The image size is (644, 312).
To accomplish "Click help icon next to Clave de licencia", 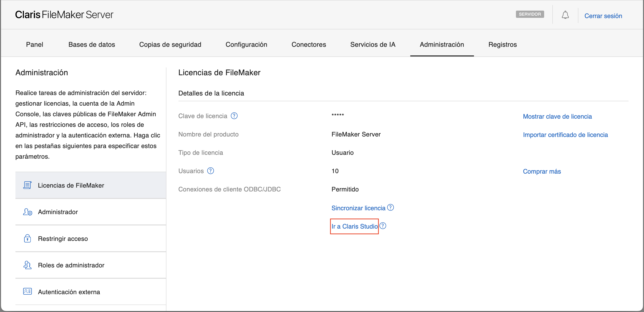I will (x=234, y=116).
